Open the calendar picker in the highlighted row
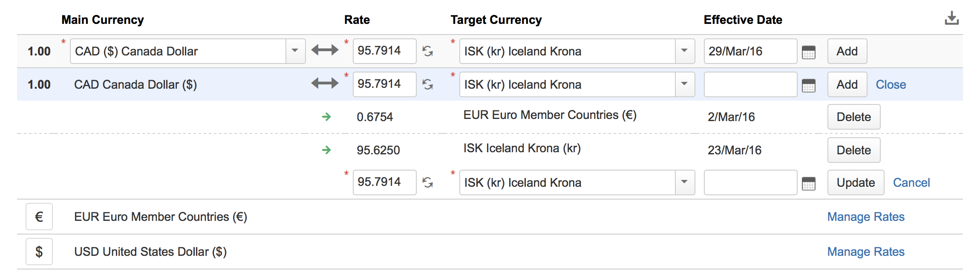980x278 pixels. (x=808, y=85)
